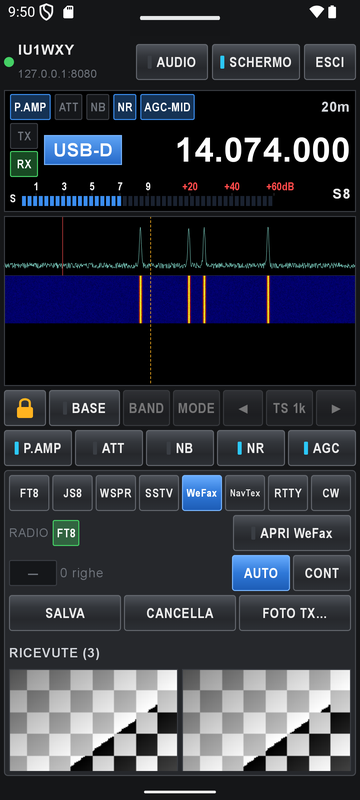This screenshot has width=360, height=800.
Task: Tap the 14.074.000 frequency readout
Action: pos(263,150)
